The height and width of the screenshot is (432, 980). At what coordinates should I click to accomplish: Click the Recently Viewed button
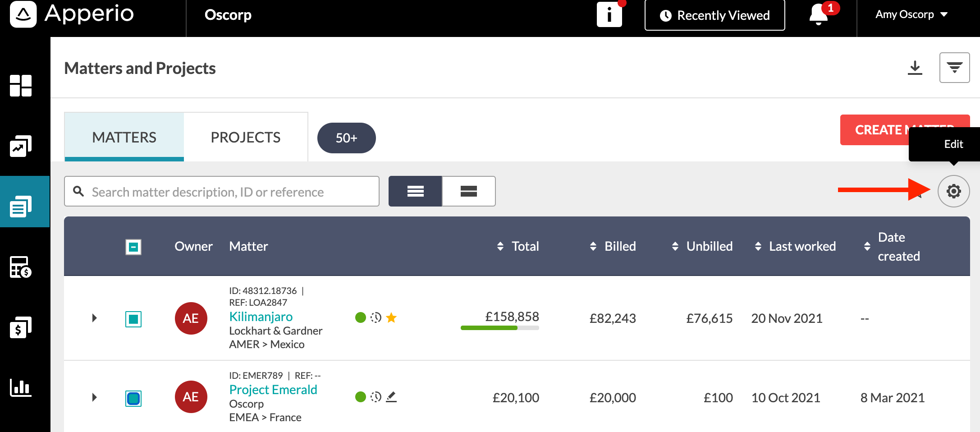[x=715, y=15]
